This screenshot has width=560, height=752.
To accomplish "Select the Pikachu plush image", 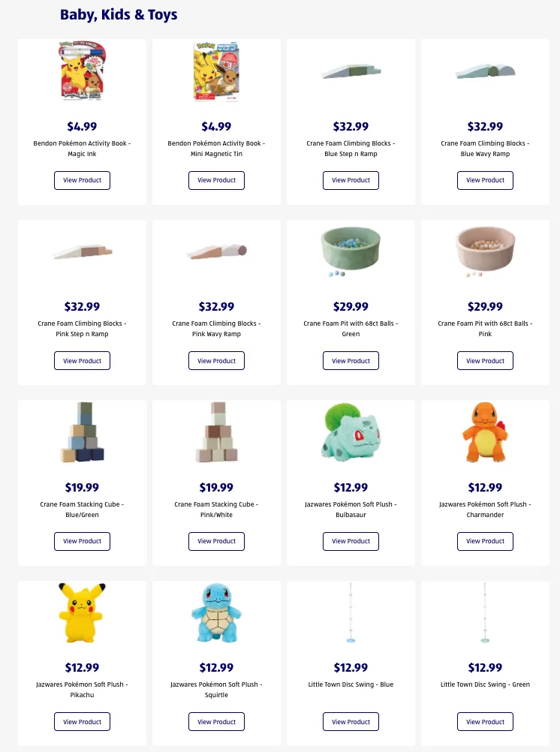I will [x=82, y=612].
